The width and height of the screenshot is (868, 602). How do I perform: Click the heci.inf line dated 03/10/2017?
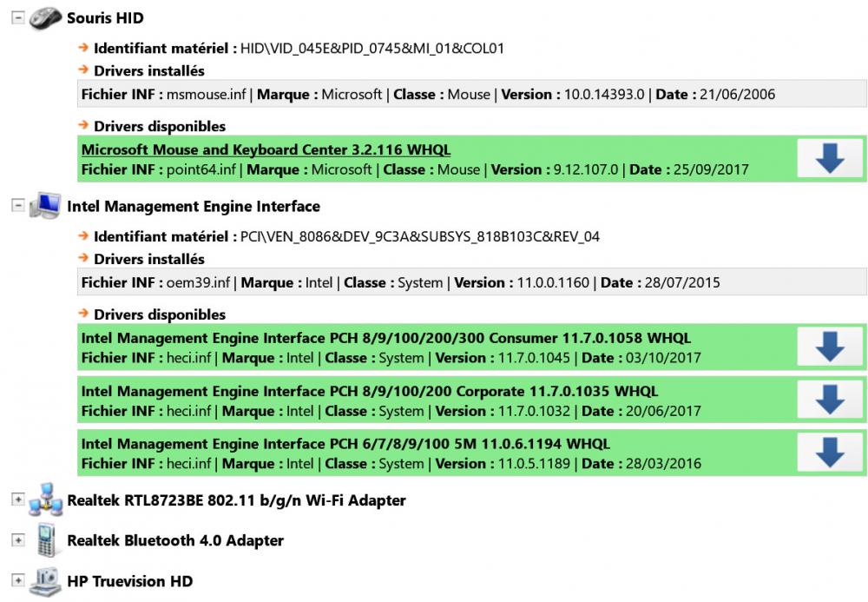pyautogui.click(x=391, y=358)
